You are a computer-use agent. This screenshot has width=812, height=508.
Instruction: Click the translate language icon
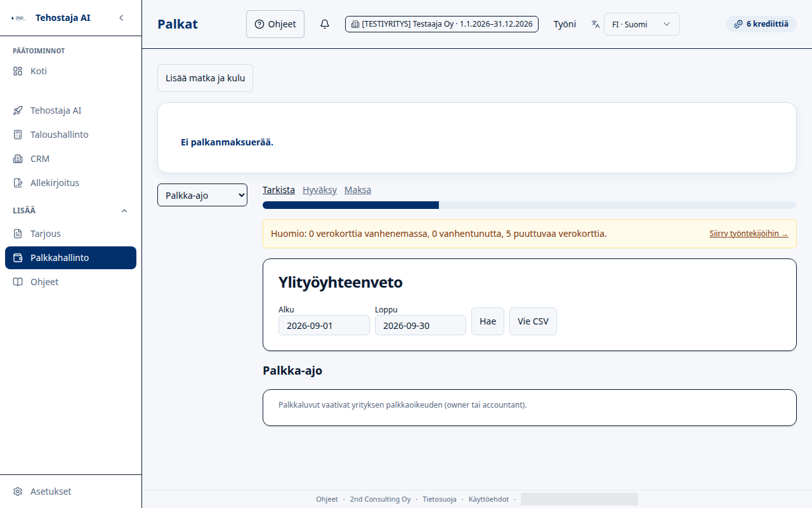click(595, 24)
